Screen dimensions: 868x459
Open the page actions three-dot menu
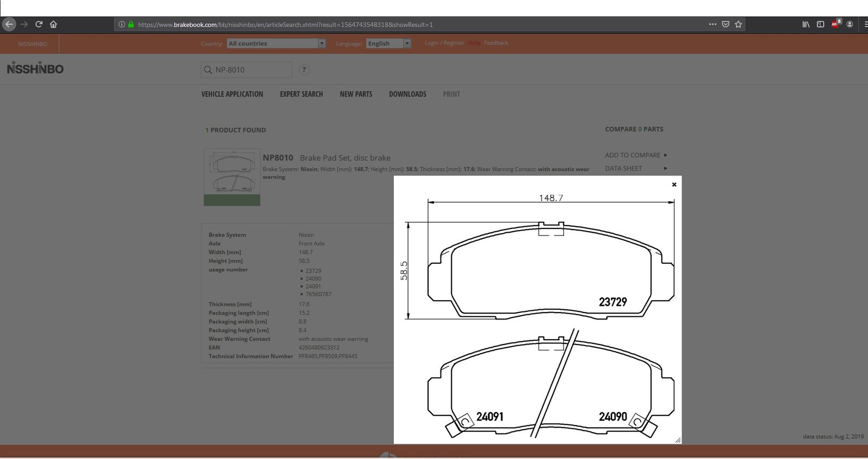point(712,24)
